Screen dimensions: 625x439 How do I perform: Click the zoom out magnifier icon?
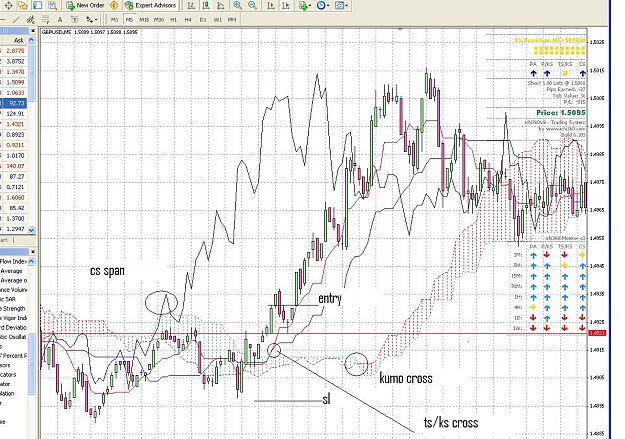(x=252, y=6)
